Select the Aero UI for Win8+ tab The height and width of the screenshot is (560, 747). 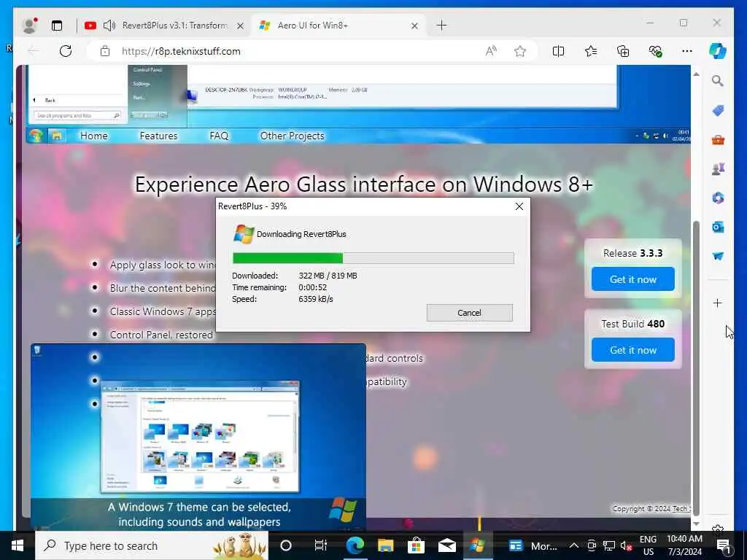(338, 26)
